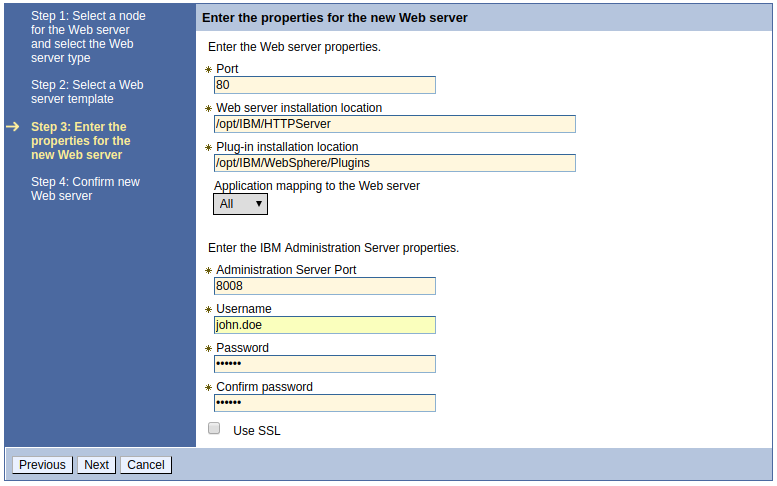
Task: Click the Next button
Action: click(x=97, y=465)
